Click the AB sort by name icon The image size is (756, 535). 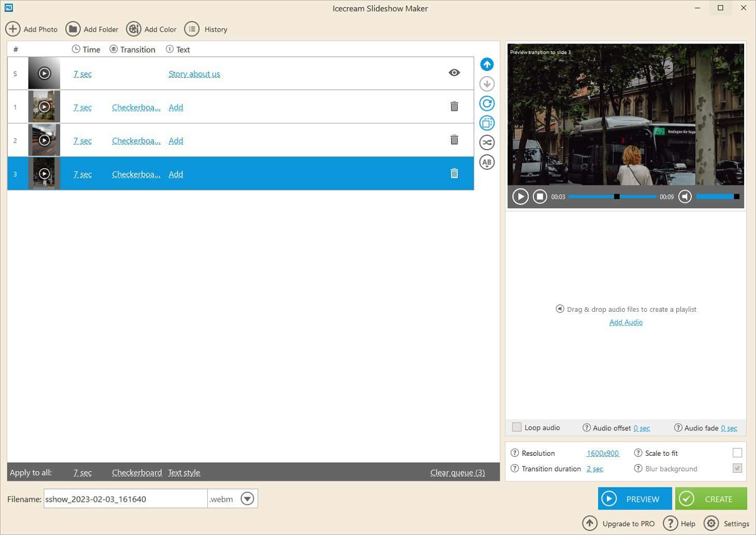pos(487,162)
